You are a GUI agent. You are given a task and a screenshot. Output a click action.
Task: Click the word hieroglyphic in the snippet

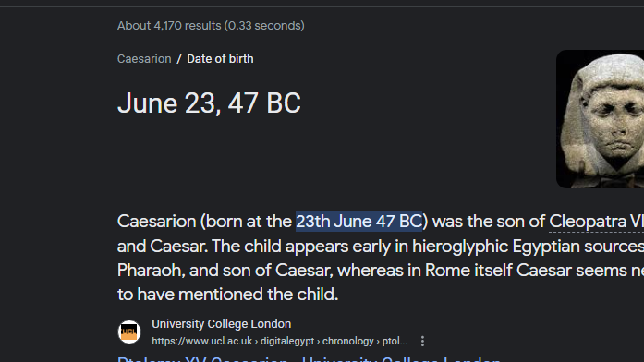(x=460, y=247)
